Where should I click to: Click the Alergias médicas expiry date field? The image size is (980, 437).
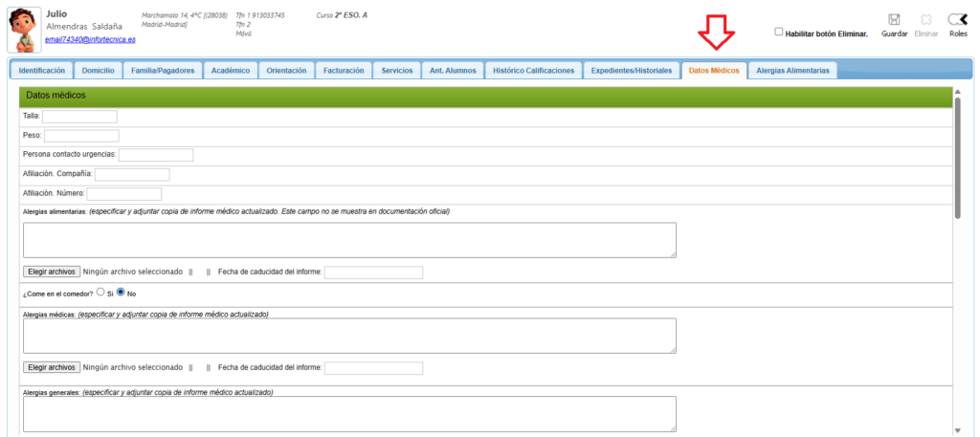click(373, 368)
